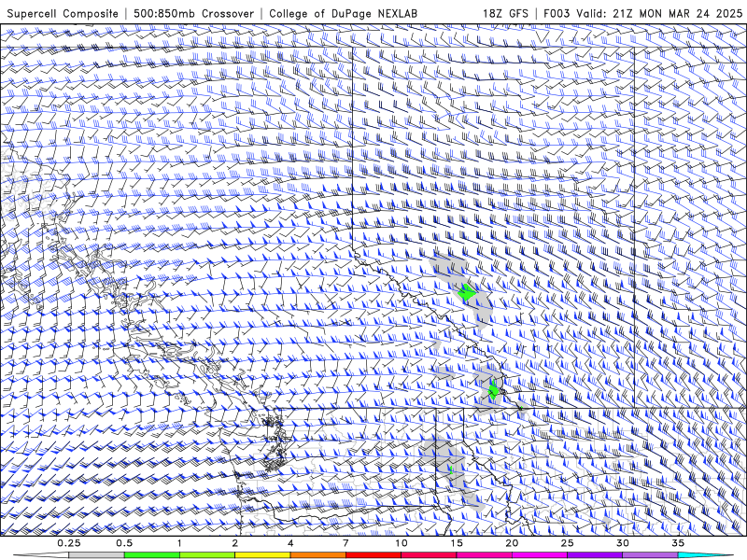
Task: Select the lime 1–2 colorbar segment
Action: tap(207, 555)
